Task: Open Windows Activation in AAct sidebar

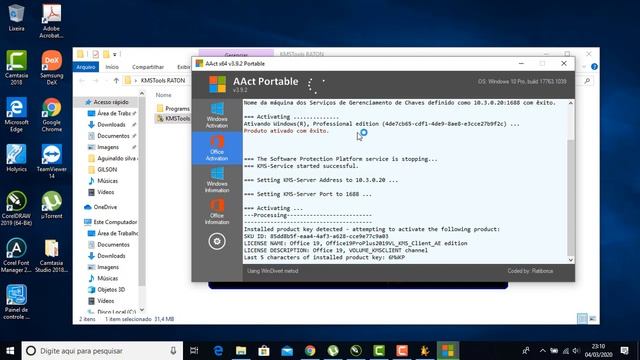Action: tap(217, 116)
